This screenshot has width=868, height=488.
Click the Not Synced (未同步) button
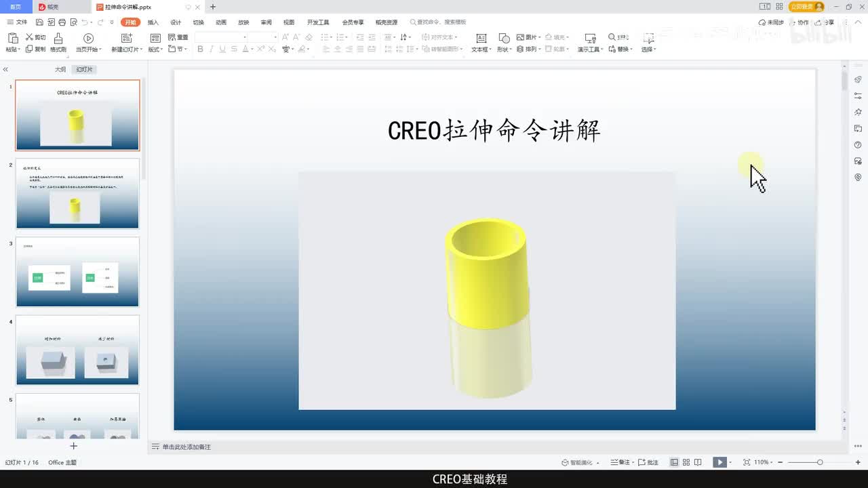pyautogui.click(x=772, y=22)
